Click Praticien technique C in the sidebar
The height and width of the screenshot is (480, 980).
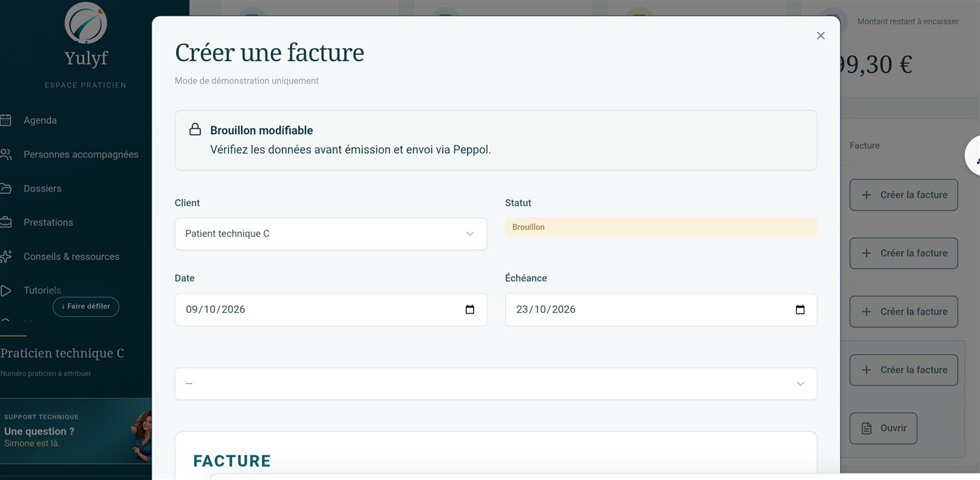[62, 354]
